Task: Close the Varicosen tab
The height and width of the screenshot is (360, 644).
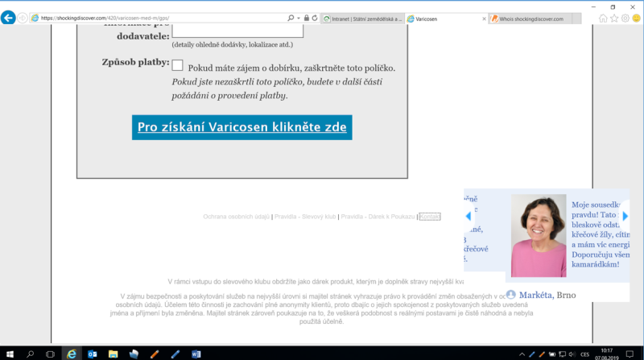Action: click(484, 19)
